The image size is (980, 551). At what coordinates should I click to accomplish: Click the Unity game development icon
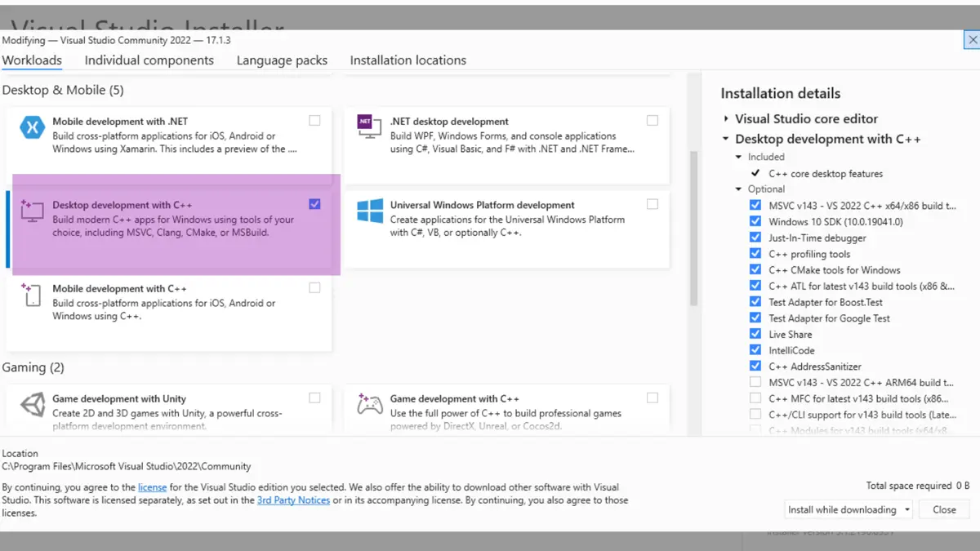point(33,405)
